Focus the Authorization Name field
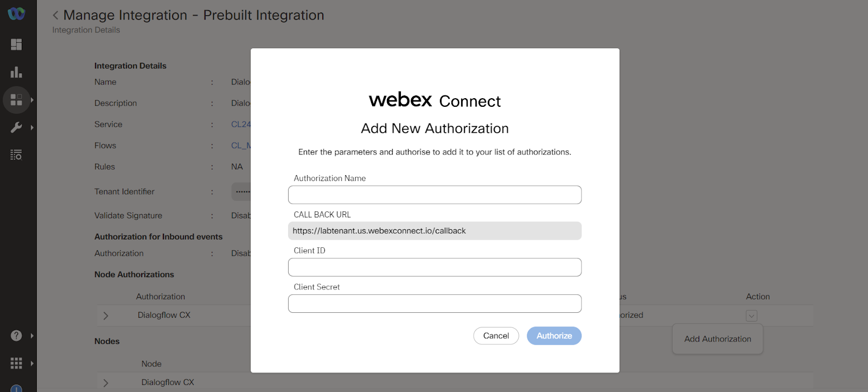 (x=435, y=195)
